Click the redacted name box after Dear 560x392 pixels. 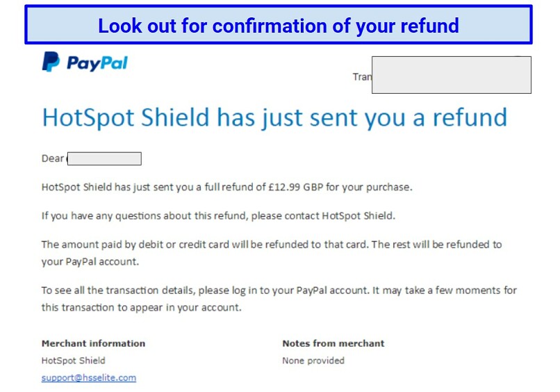[104, 158]
